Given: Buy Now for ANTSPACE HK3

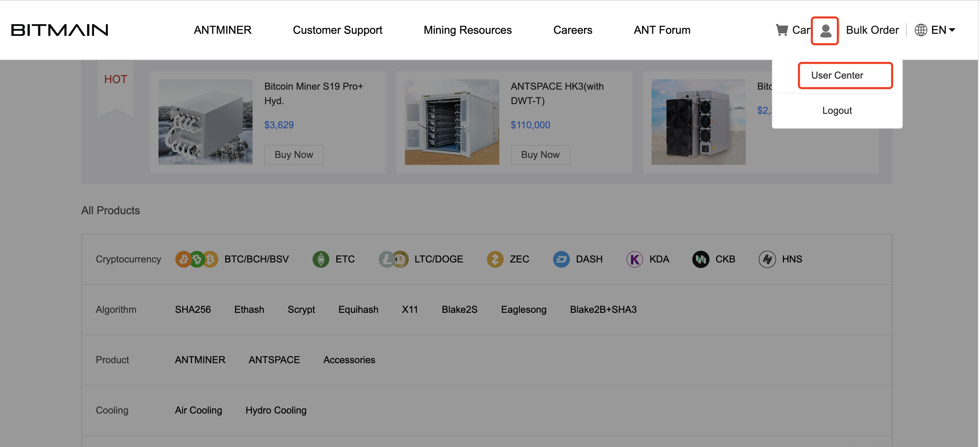Looking at the screenshot, I should point(540,155).
